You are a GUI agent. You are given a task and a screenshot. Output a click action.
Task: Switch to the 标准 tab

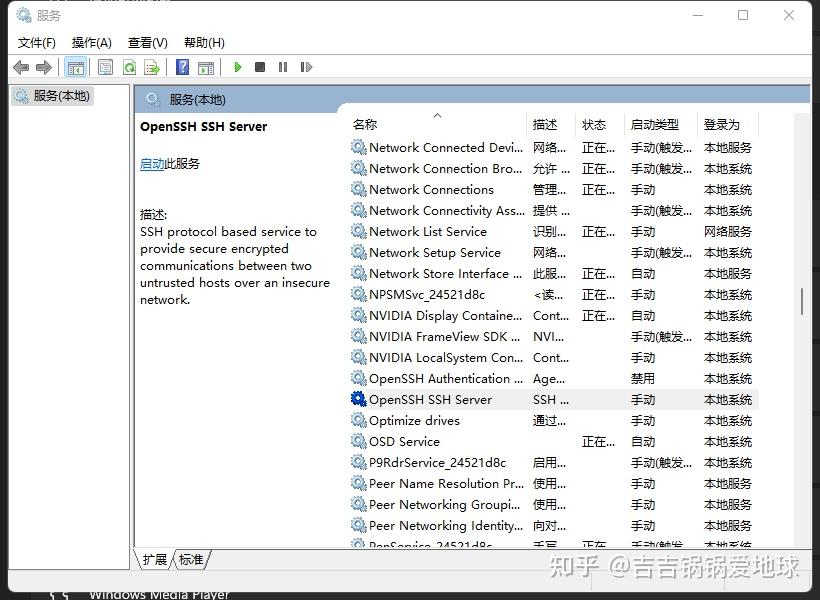click(189, 560)
